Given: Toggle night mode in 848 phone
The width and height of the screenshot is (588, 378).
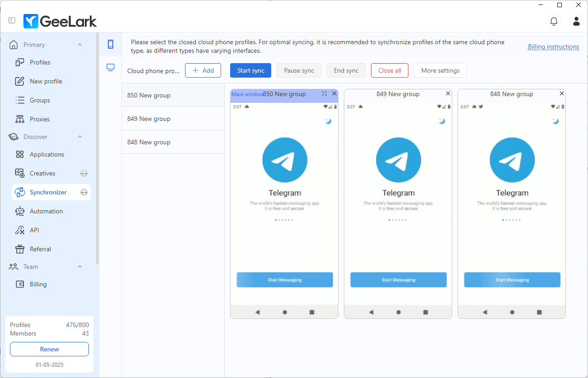Looking at the screenshot, I should coord(556,121).
